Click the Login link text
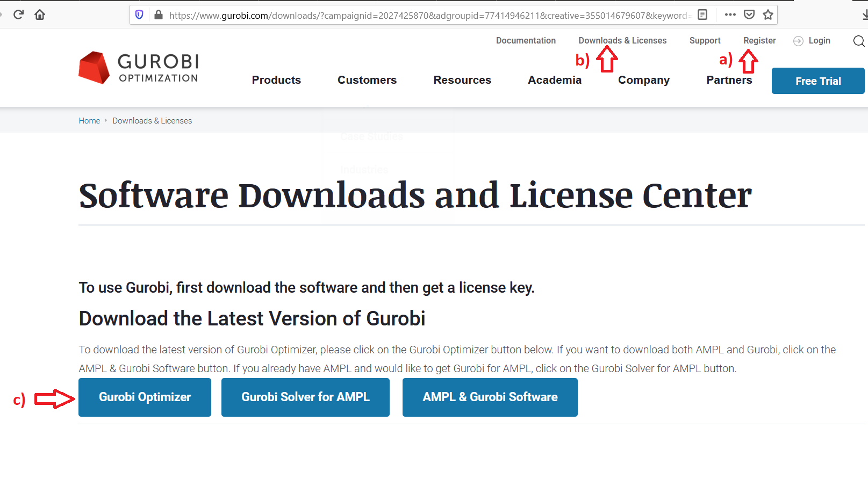Viewport: 868px width, 479px height. point(819,40)
